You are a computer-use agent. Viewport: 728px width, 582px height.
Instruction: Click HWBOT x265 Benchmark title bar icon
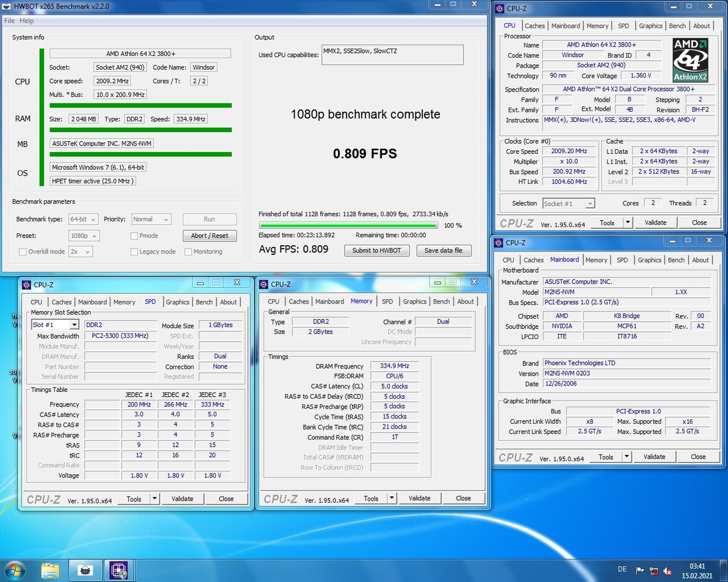pos(6,6)
